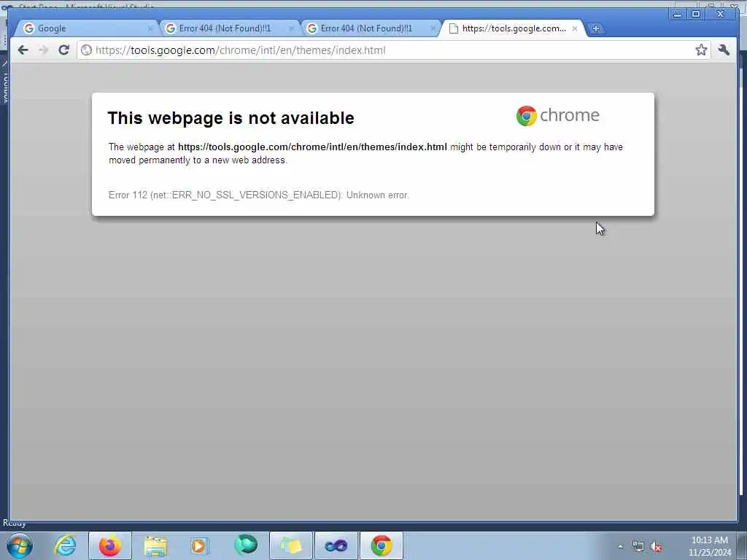Close the tools.google.com tab
The image size is (747, 560).
coord(575,28)
